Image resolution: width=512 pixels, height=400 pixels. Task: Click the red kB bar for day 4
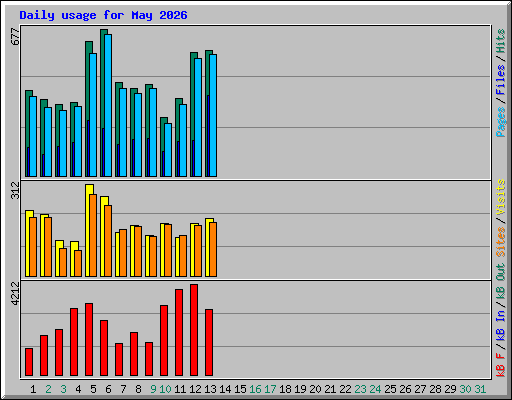74,342
